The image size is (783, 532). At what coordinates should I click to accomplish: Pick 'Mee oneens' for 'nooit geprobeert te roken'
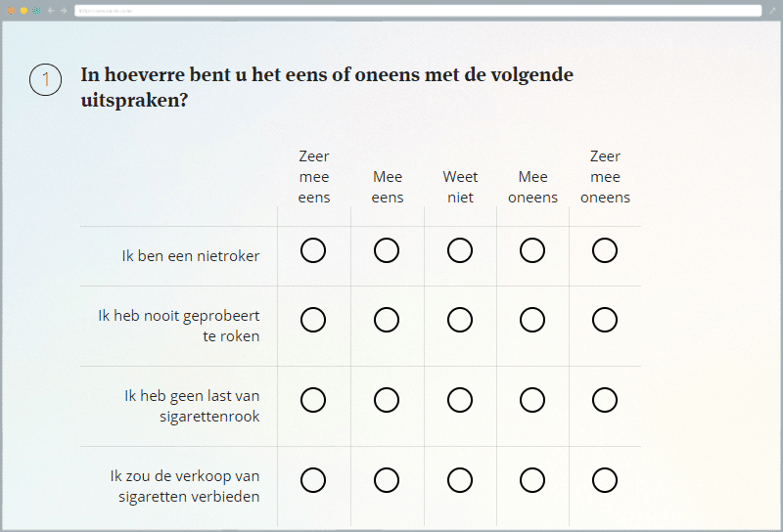pyautogui.click(x=532, y=320)
